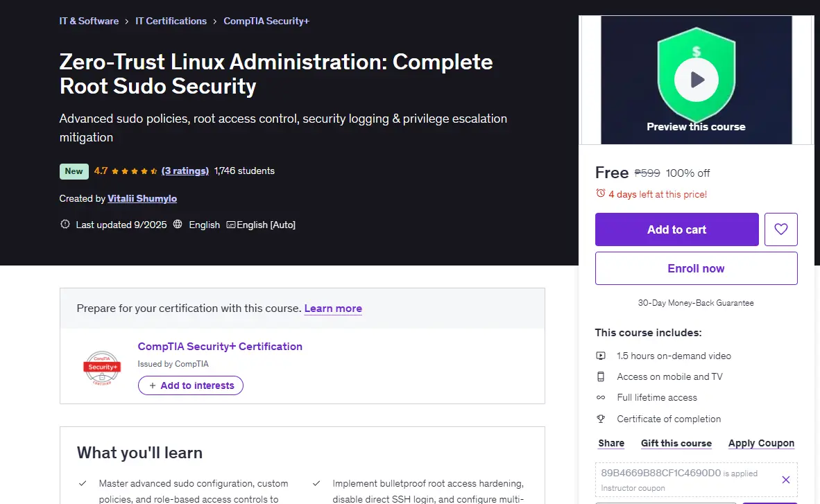Click the checkmark beside Implement bulletproof root access
820x504 pixels.
click(x=316, y=484)
